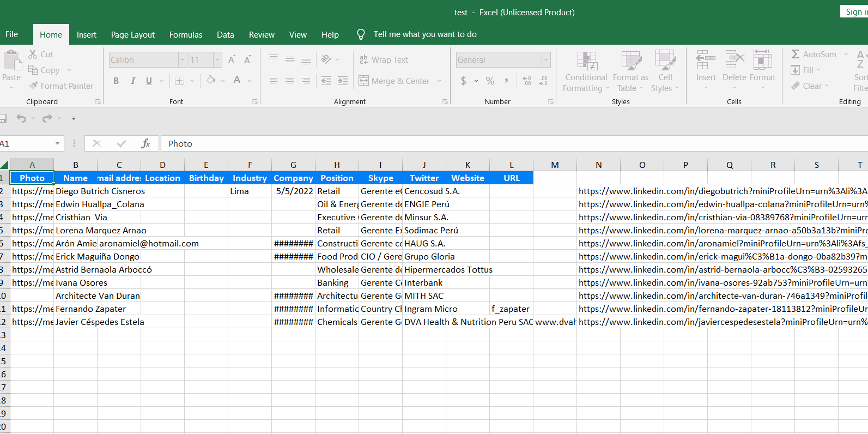
Task: Toggle underline formatting
Action: pos(149,81)
